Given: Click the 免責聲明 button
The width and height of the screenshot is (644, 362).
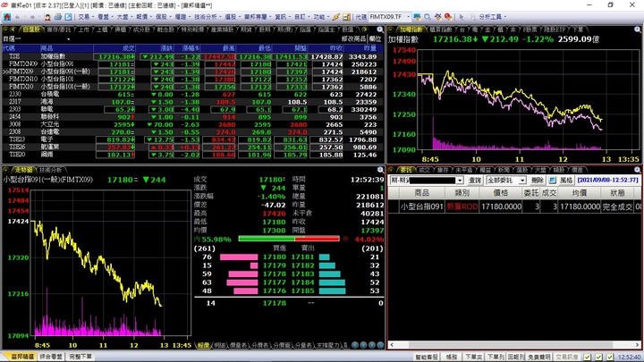Looking at the screenshot, I should [538, 357].
